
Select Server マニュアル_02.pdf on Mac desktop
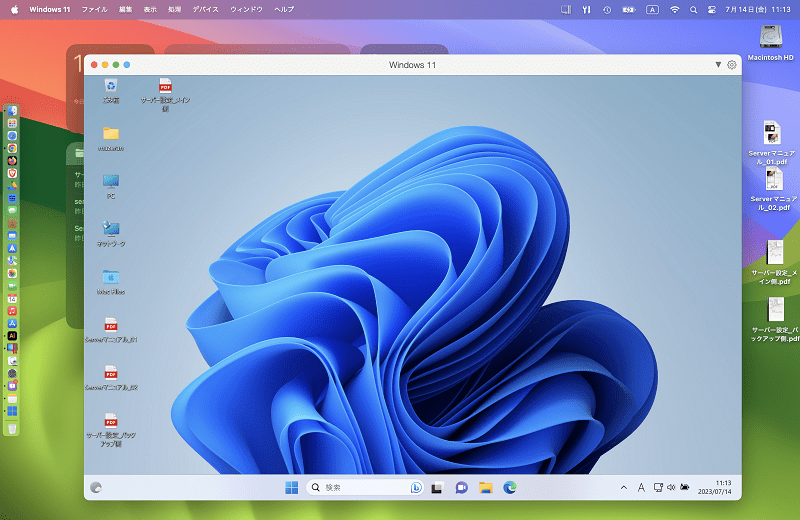click(x=773, y=189)
